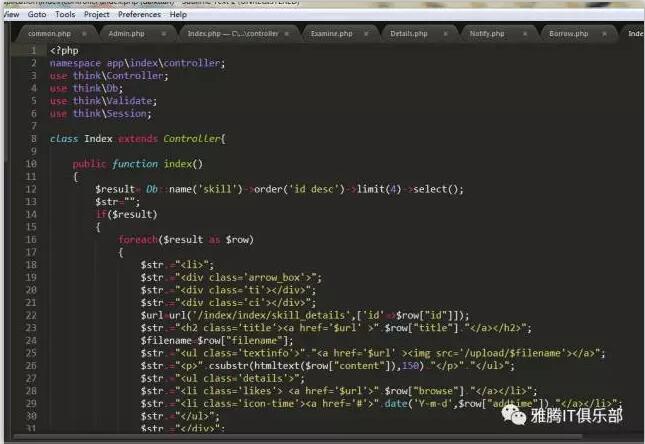
Task: Select the Examine.php tab
Action: click(329, 33)
